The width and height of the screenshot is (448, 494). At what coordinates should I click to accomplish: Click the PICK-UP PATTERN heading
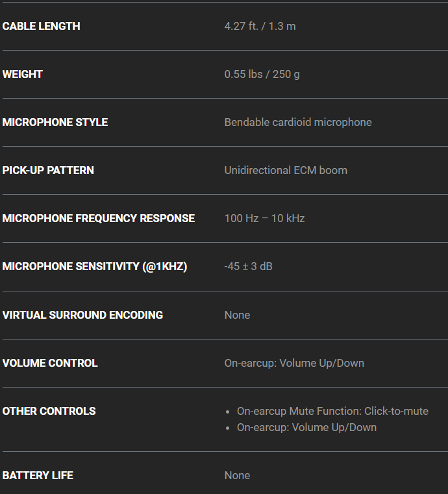(48, 171)
